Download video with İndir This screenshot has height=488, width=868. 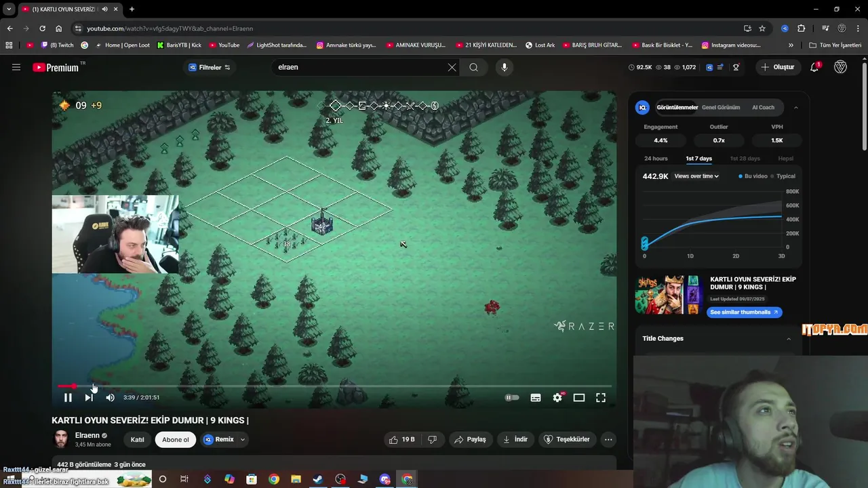point(515,439)
